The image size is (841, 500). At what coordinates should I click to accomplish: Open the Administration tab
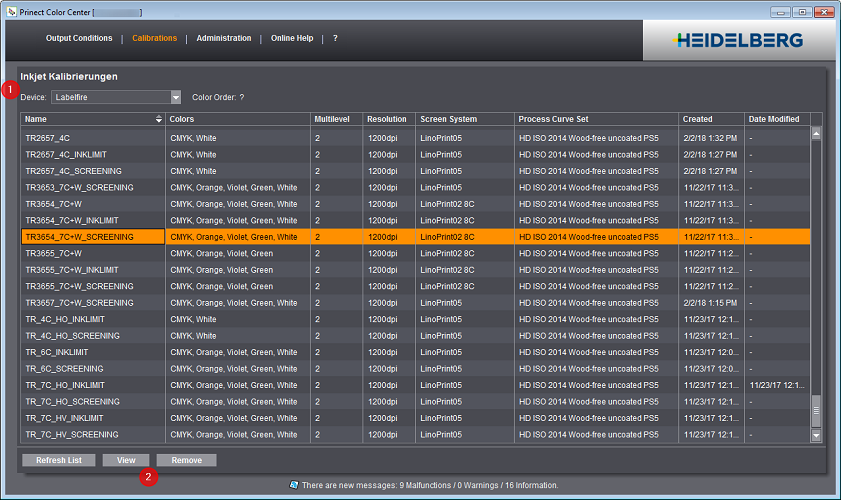click(224, 38)
